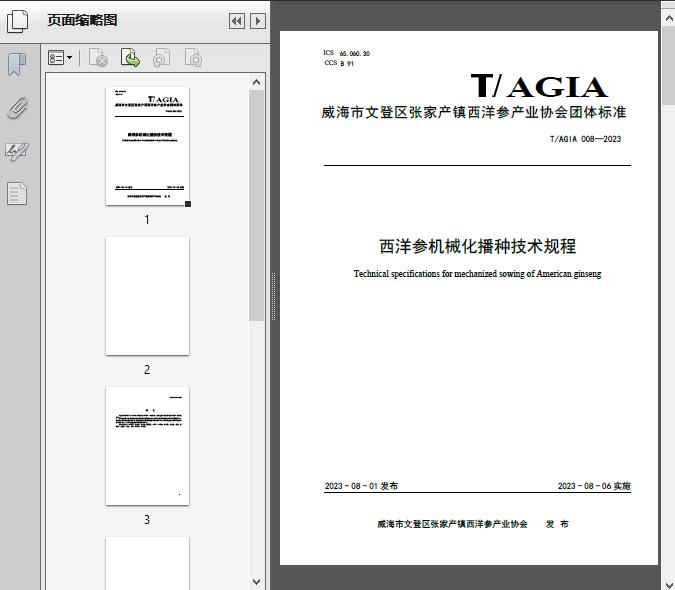Screen dimensions: 675x590
Task: Open the thumbnail options dropdown
Action: pyautogui.click(x=61, y=59)
